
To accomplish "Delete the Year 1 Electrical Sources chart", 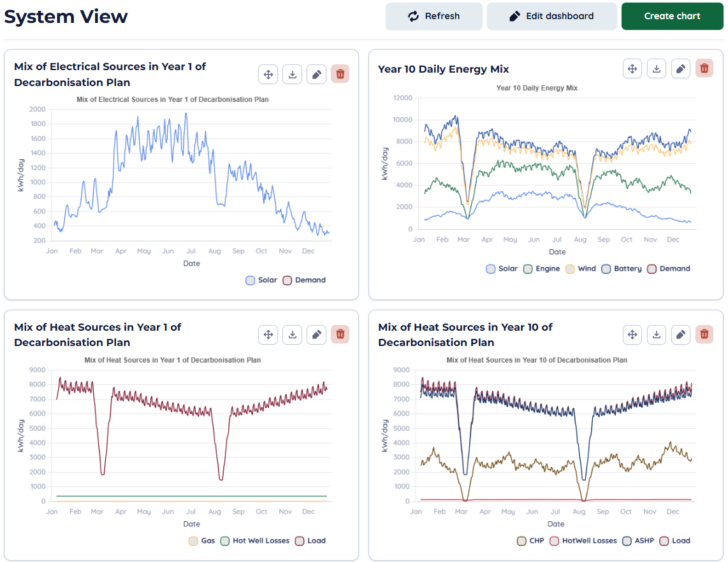I will point(340,75).
